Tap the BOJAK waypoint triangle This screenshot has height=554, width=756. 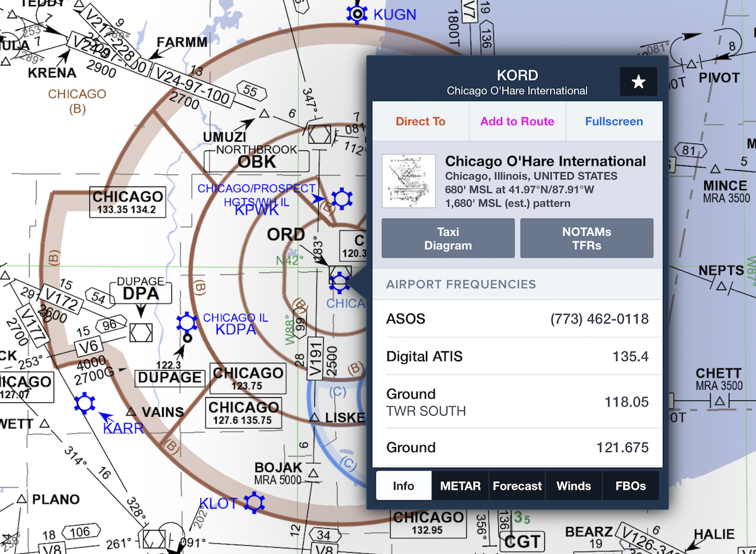[314, 472]
